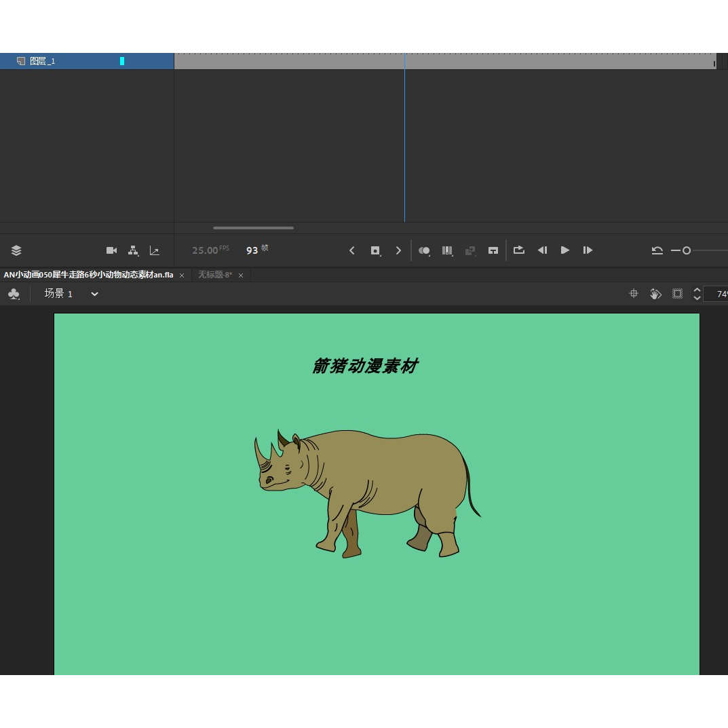The width and height of the screenshot is (728, 728).
Task: Add a camera layer
Action: [111, 250]
